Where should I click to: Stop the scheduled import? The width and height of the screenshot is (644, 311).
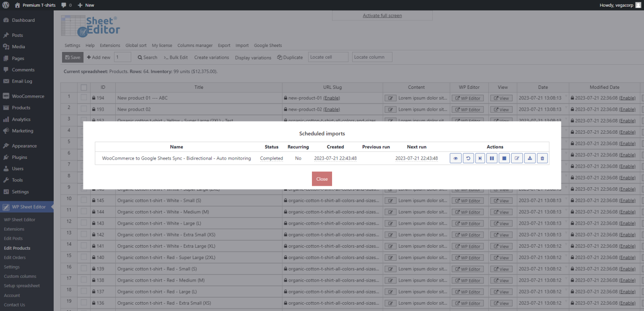tap(504, 158)
